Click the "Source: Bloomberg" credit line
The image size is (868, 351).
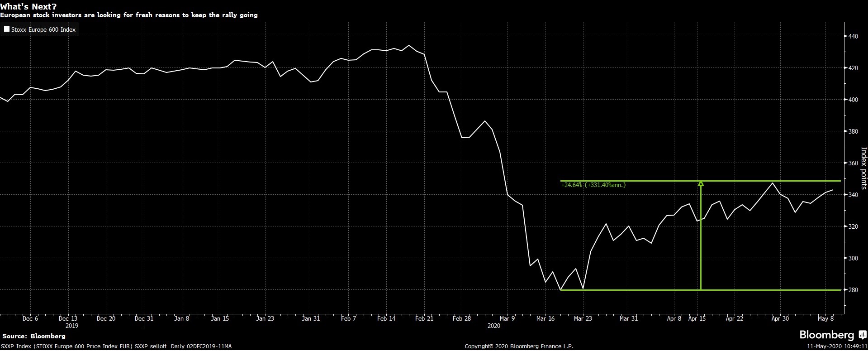pos(34,337)
